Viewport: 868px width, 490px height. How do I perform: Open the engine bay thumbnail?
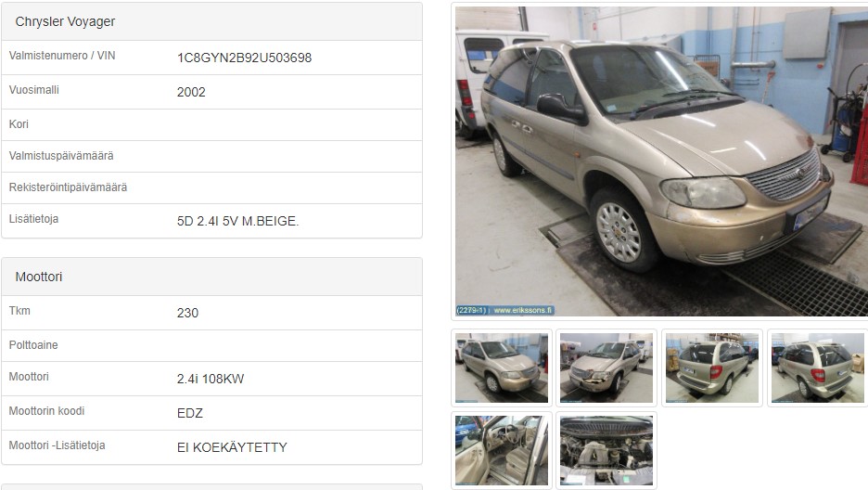pos(606,450)
